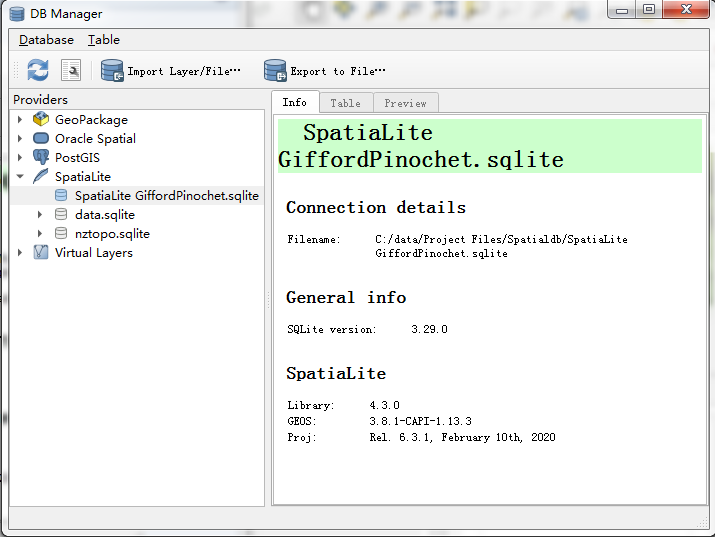Click the Refresh toolbar icon
Image resolution: width=715 pixels, height=537 pixels.
[37, 71]
